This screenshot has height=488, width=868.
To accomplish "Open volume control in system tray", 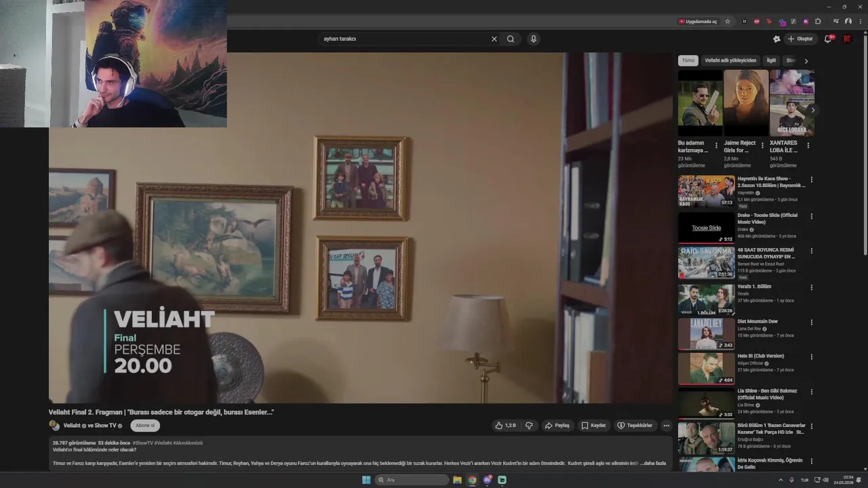I will (825, 480).
